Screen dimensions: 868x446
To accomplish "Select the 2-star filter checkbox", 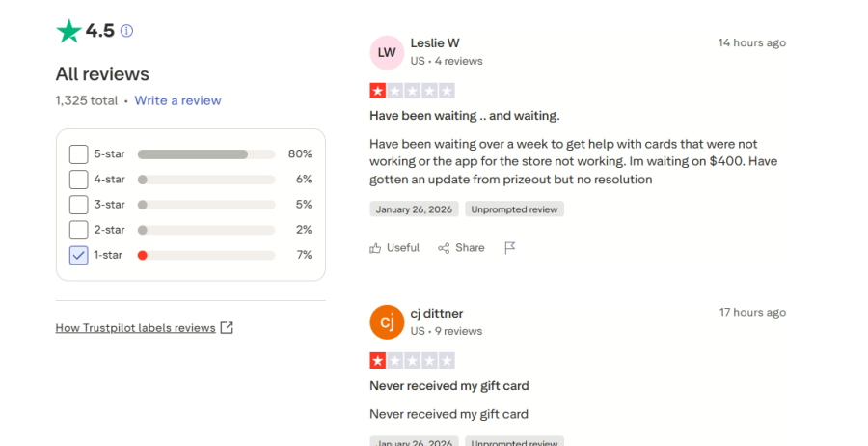I will [x=78, y=230].
